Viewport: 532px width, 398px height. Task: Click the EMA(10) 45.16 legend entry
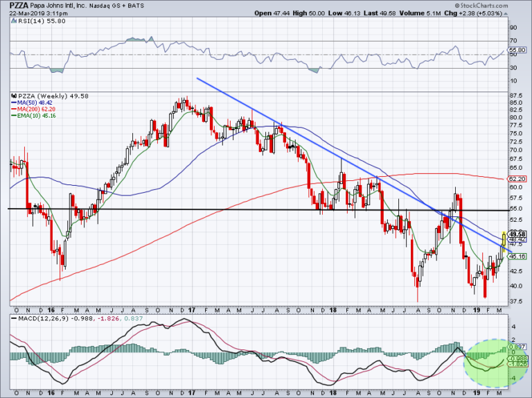click(33, 116)
